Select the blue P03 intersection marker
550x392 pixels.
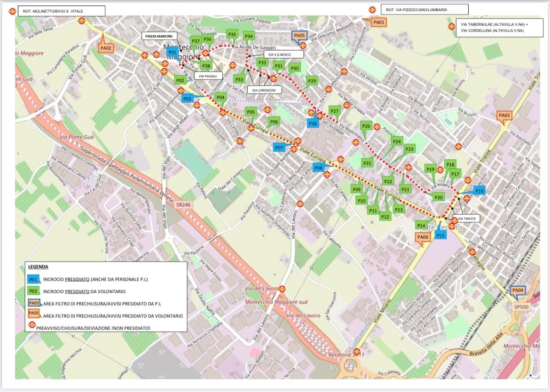tap(187, 99)
